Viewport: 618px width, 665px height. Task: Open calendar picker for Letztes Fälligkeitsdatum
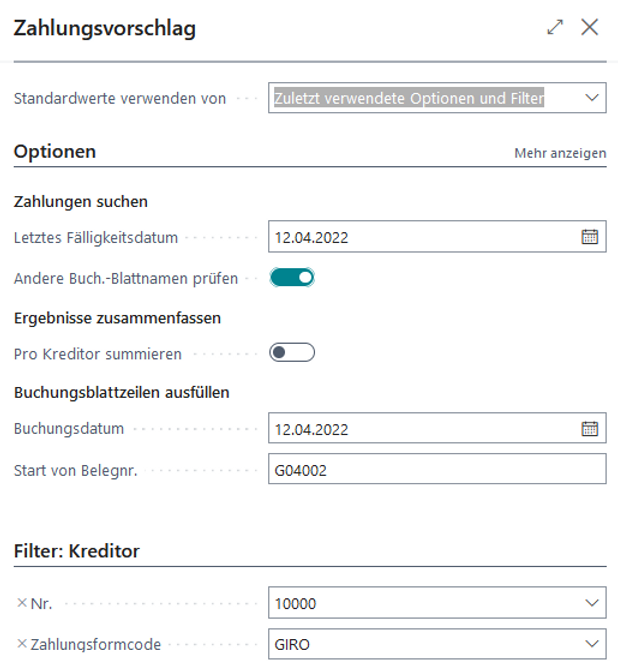[x=590, y=237]
